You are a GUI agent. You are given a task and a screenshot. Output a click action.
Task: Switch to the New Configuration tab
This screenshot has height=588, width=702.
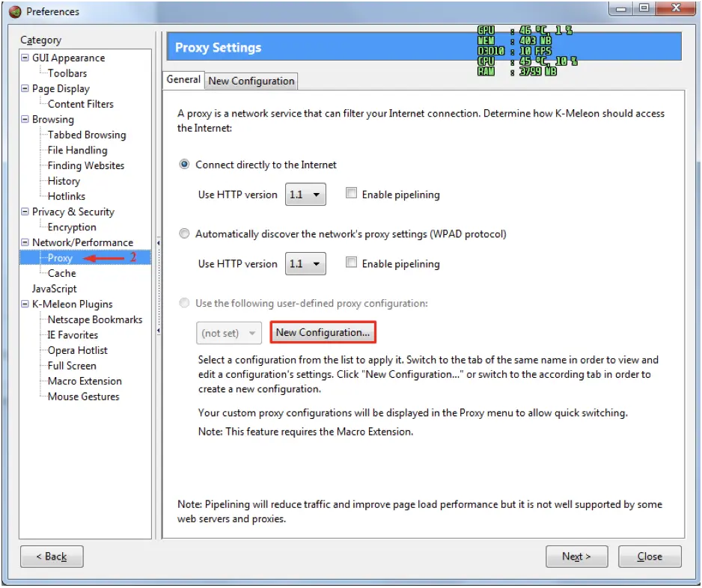pyautogui.click(x=251, y=81)
